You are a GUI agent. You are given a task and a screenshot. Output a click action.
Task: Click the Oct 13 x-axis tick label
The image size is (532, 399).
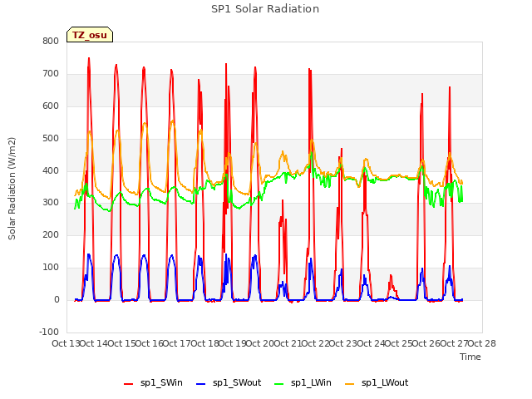click(66, 343)
